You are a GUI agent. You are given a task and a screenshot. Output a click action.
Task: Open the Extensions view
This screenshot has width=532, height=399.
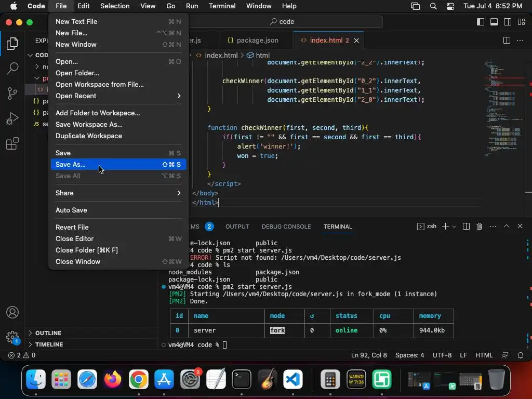pos(12,143)
